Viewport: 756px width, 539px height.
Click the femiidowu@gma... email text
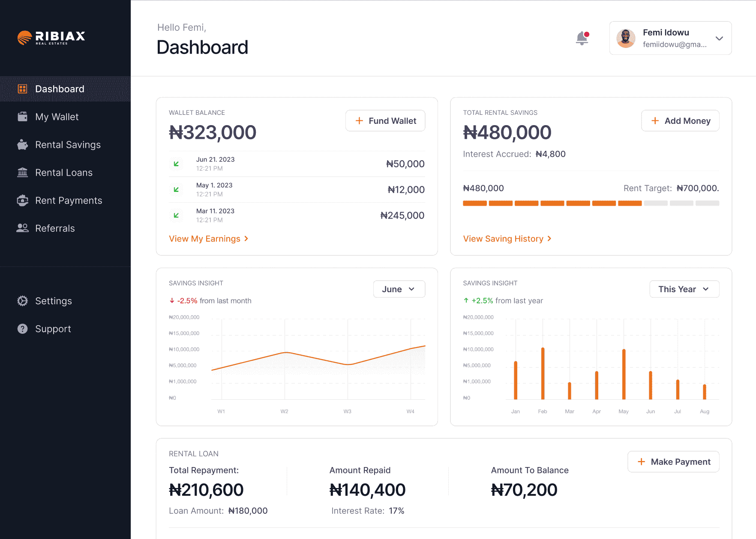[x=675, y=44]
